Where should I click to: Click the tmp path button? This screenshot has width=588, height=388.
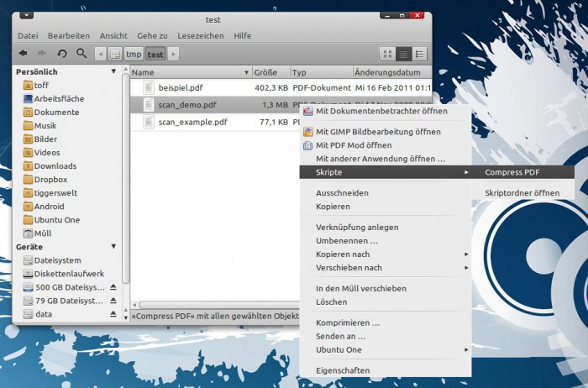(x=134, y=54)
